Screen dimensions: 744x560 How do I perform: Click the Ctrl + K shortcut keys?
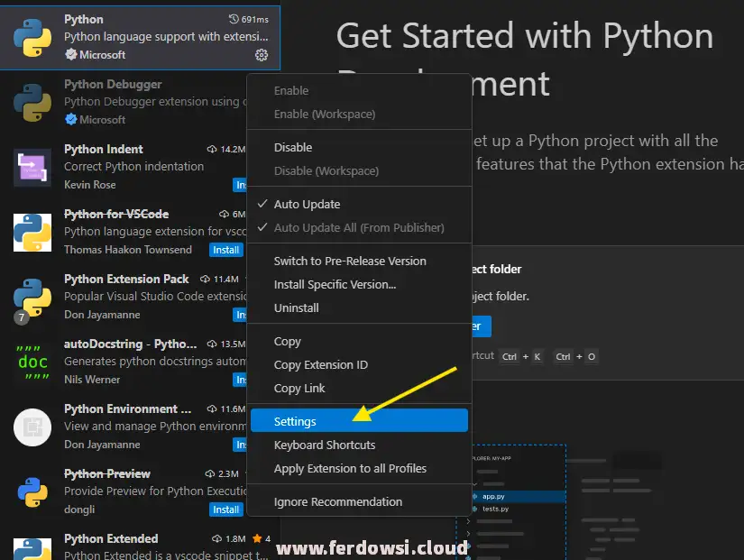coord(521,356)
